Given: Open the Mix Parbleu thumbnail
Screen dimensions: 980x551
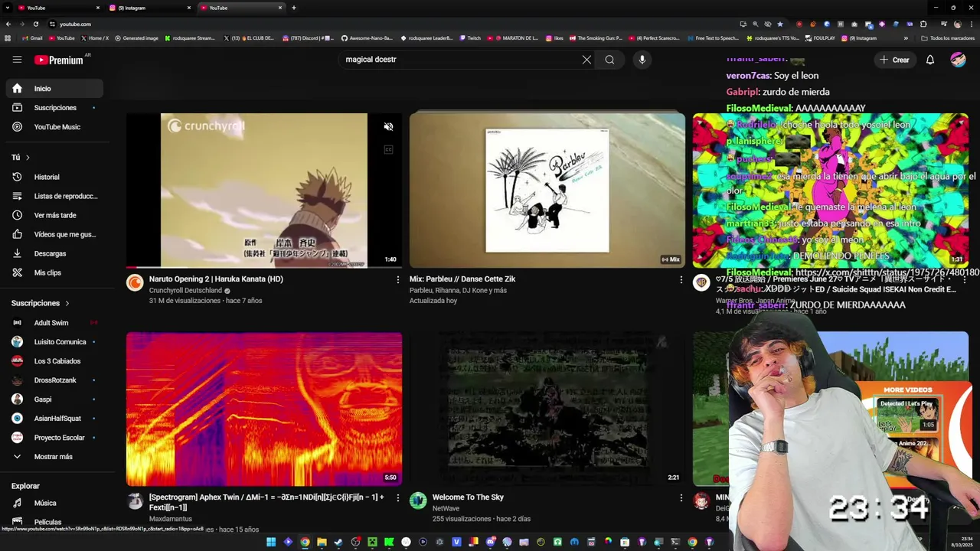Looking at the screenshot, I should 547,191.
